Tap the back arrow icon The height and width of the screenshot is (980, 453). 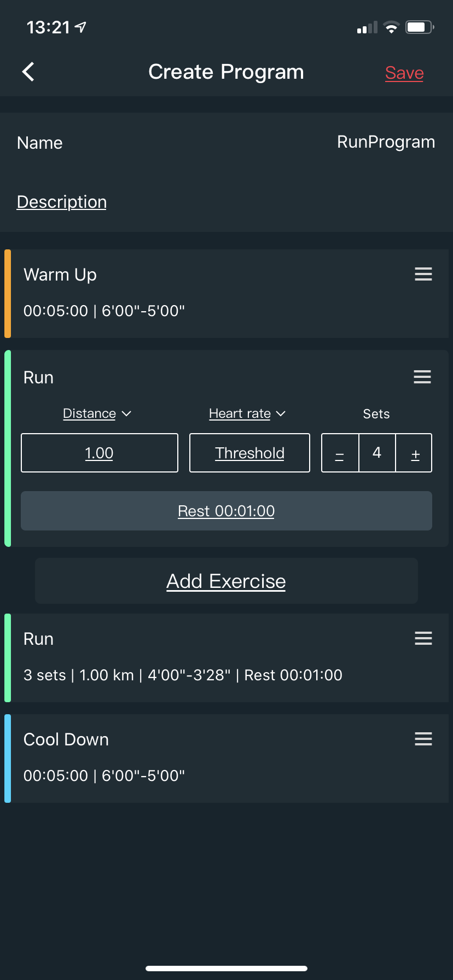[28, 72]
